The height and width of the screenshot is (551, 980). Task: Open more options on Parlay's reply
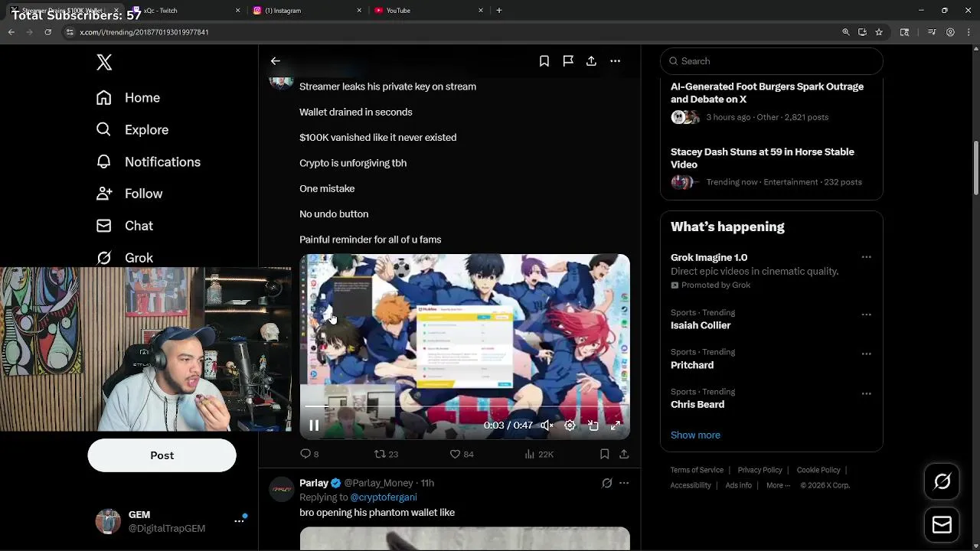pyautogui.click(x=624, y=483)
